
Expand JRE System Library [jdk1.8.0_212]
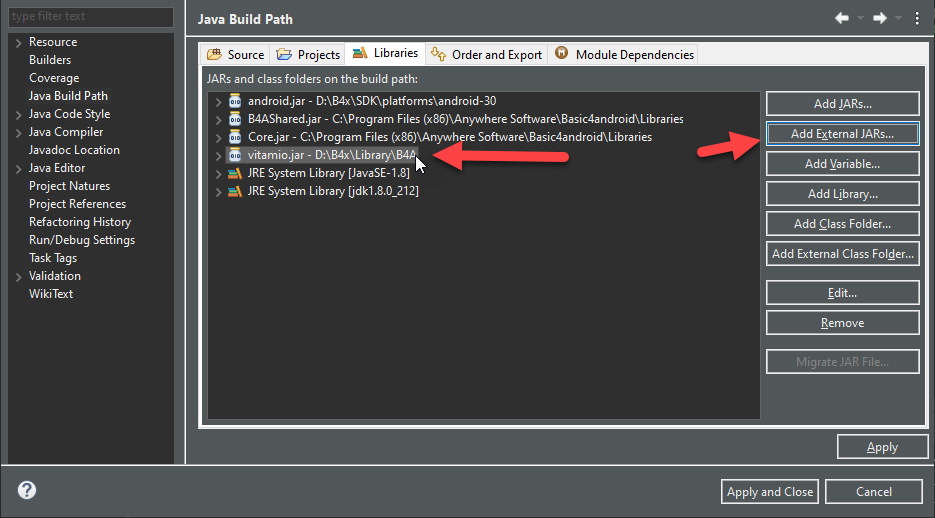(x=218, y=192)
